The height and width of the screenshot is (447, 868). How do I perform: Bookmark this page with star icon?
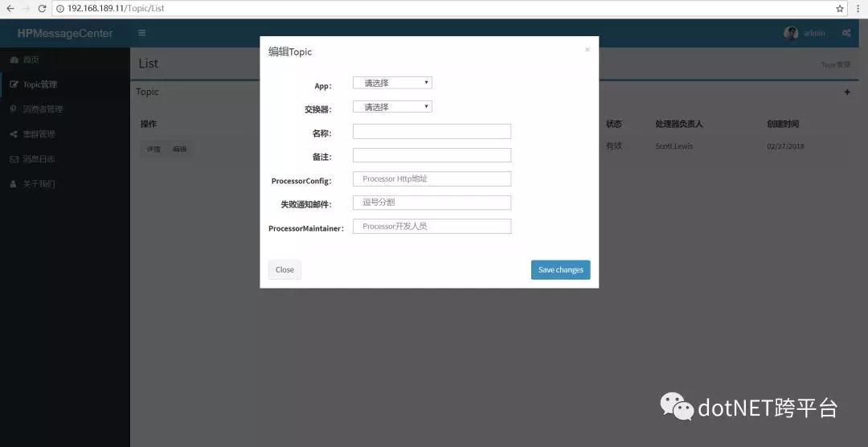[x=840, y=8]
